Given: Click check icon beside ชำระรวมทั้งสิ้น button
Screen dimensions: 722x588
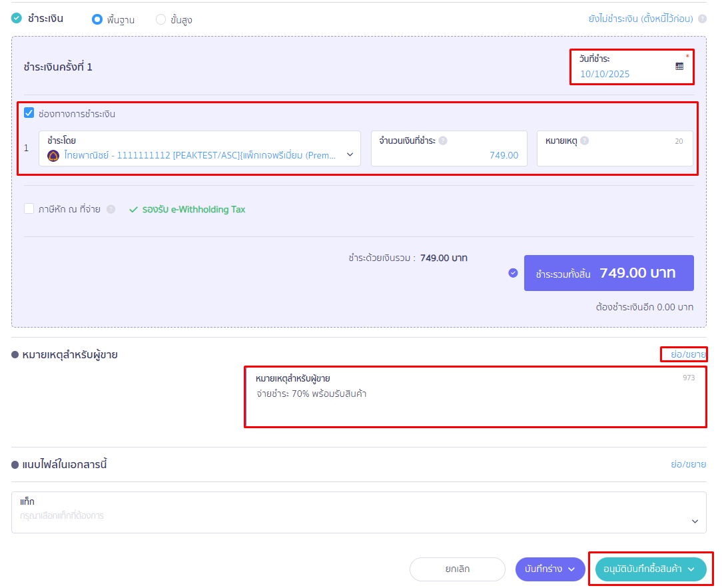Looking at the screenshot, I should pyautogui.click(x=513, y=272).
